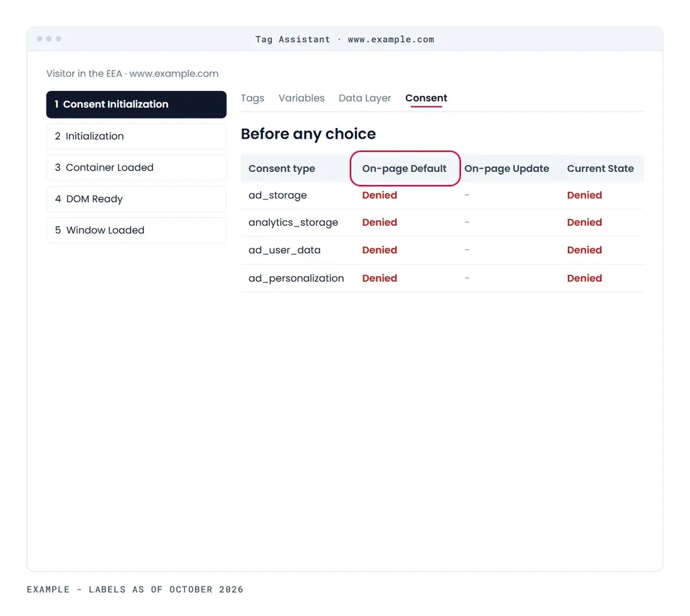The width and height of the screenshot is (690, 616).
Task: Click ad_storage Current State Denied value
Action: pyautogui.click(x=585, y=195)
